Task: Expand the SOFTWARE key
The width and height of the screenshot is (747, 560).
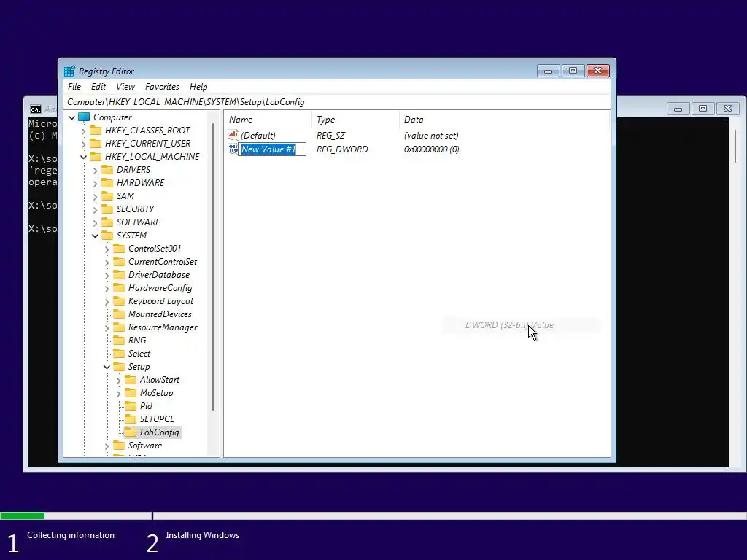Action: 96,222
